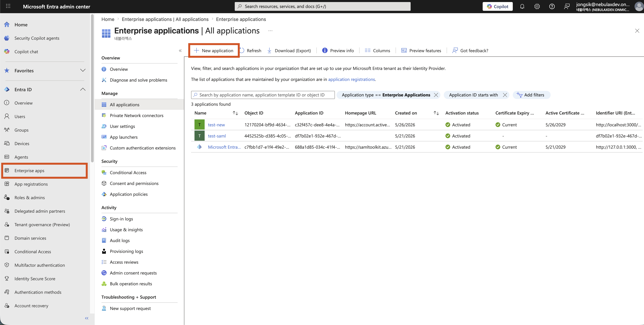Open the settings gear icon

[537, 6]
